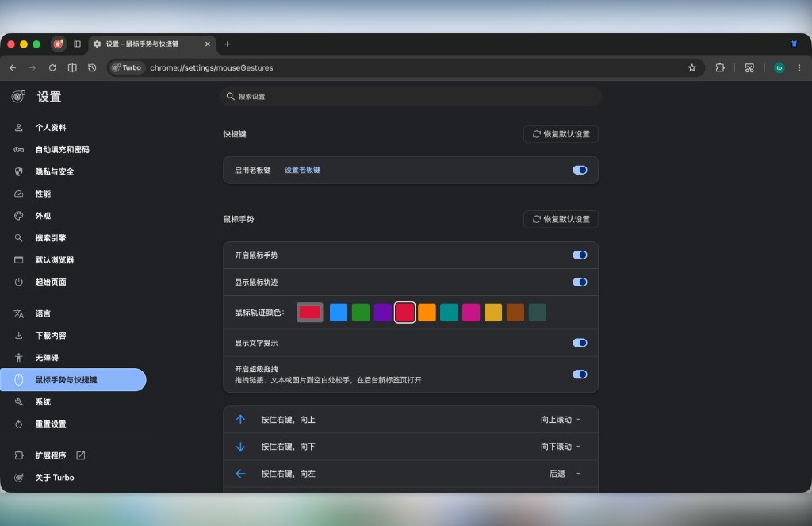
Task: Open the profile avatar in toolbar
Action: pyautogui.click(x=779, y=68)
